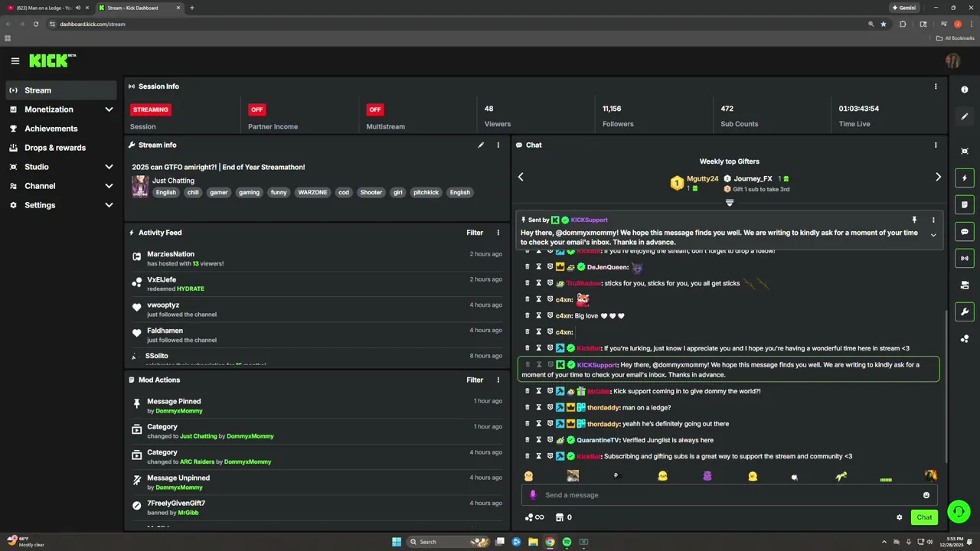Toggle the clipboard panel icon in right sidebar
The height and width of the screenshot is (551, 980).
pyautogui.click(x=964, y=204)
